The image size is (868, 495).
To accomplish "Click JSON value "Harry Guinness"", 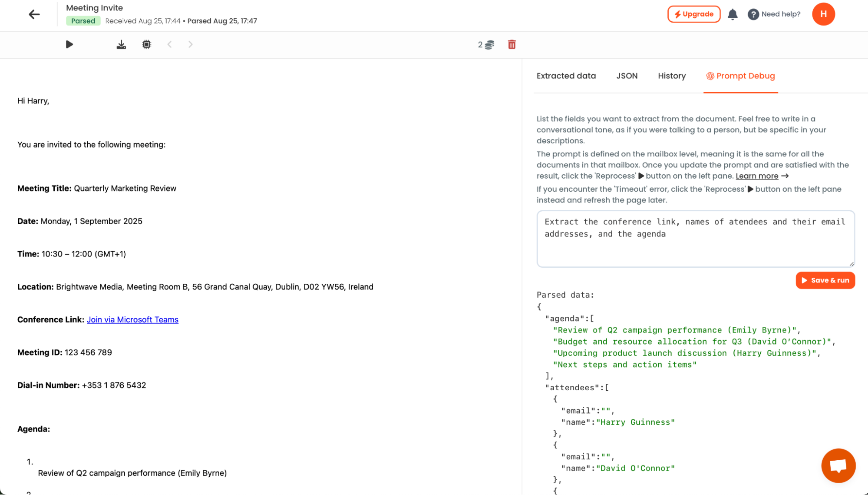I will 635,422.
